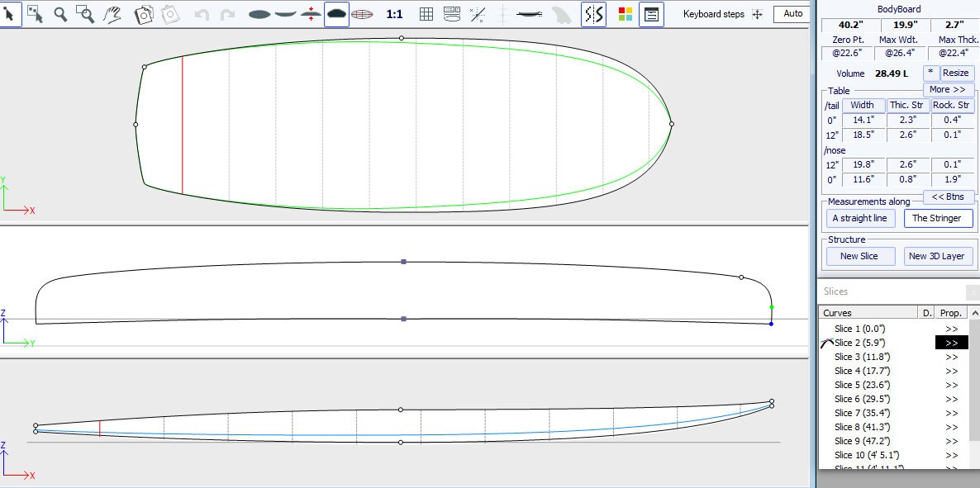This screenshot has height=488, width=980.
Task: Pick the zoom-to-area tool
Action: point(85,14)
